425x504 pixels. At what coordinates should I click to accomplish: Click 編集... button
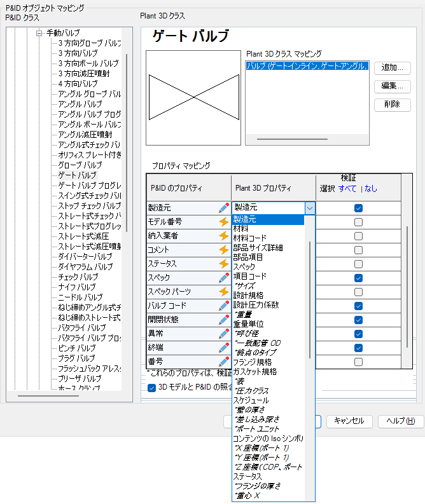(x=392, y=86)
